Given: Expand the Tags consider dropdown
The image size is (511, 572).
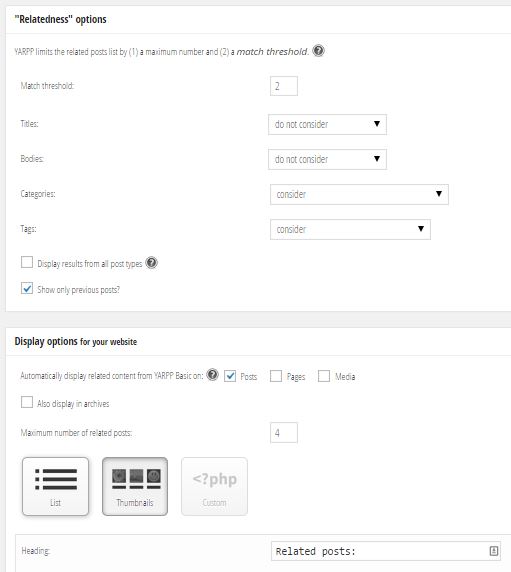Looking at the screenshot, I should click(350, 229).
